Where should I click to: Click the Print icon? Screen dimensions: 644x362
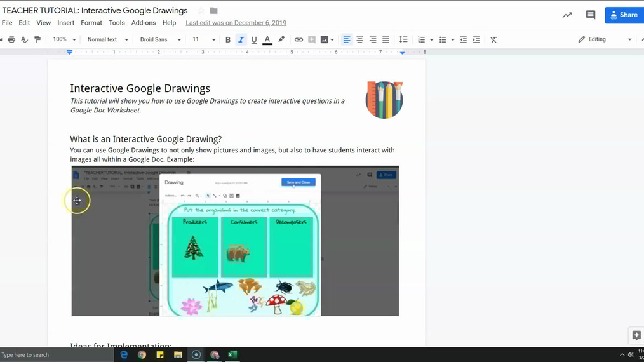click(11, 39)
